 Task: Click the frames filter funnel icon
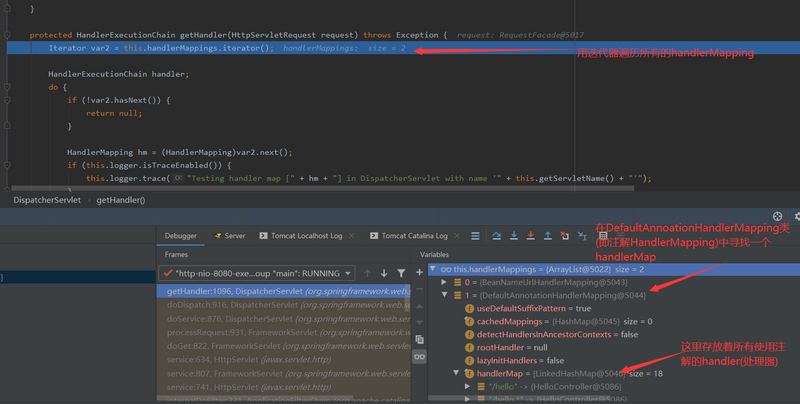(x=403, y=272)
